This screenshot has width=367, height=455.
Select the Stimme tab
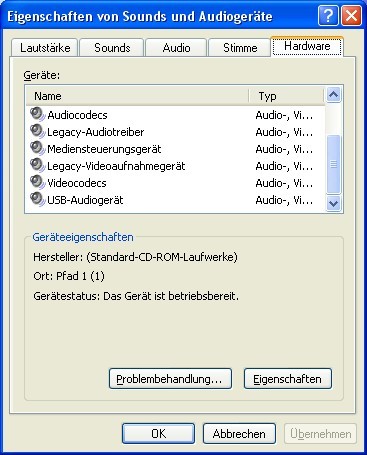point(240,48)
